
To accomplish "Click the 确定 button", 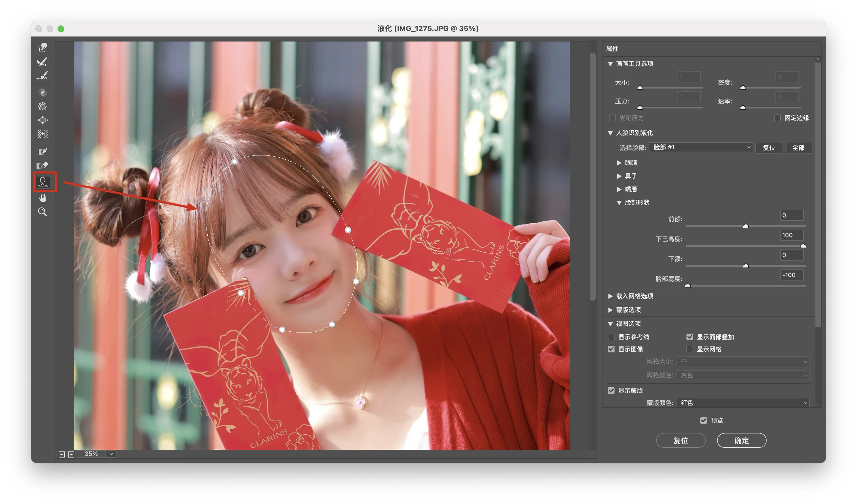I will [742, 441].
